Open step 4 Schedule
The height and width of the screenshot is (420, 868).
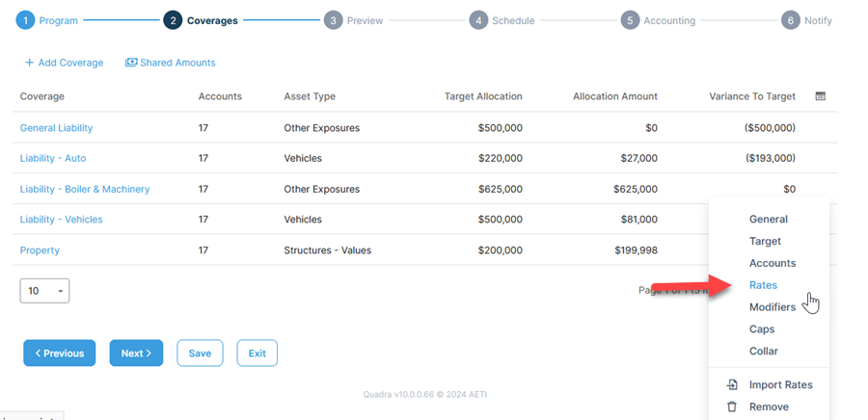[478, 20]
